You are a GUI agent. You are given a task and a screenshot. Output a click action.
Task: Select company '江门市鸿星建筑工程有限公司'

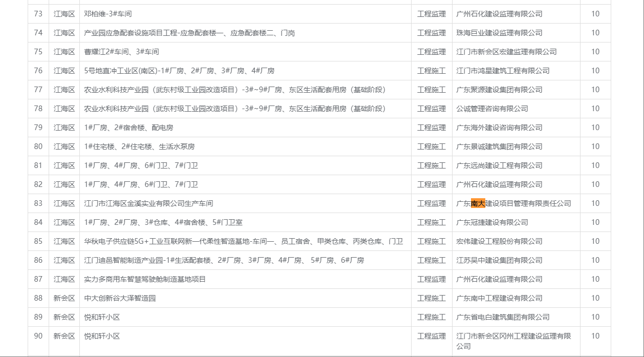pos(503,71)
